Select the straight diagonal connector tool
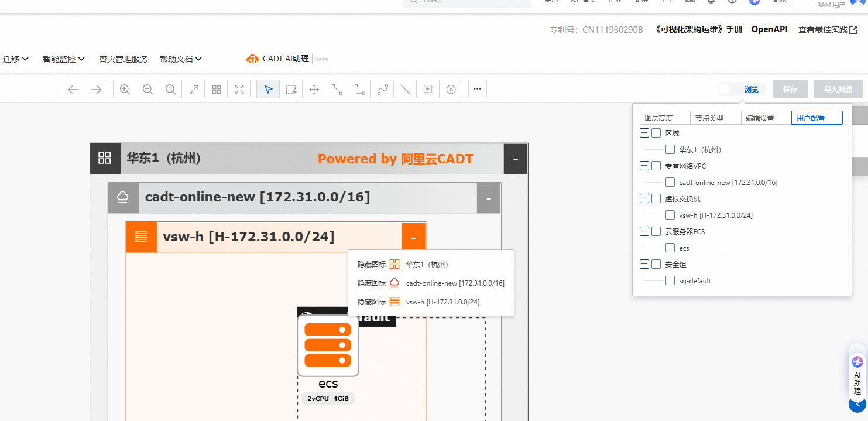 (x=337, y=89)
